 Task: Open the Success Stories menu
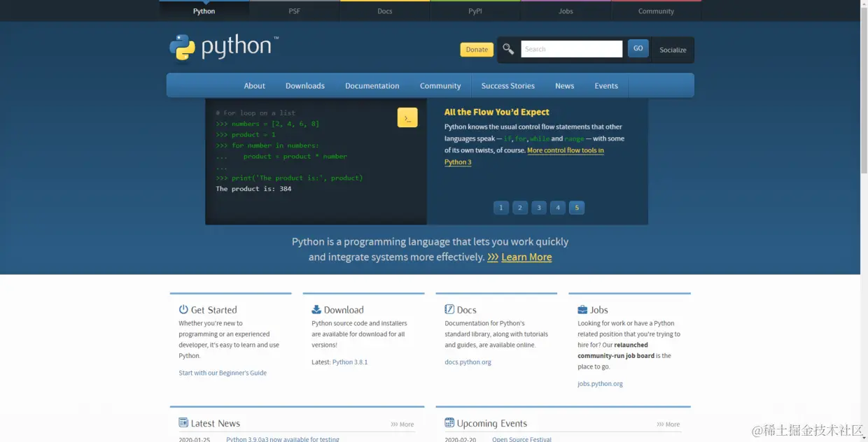point(508,85)
